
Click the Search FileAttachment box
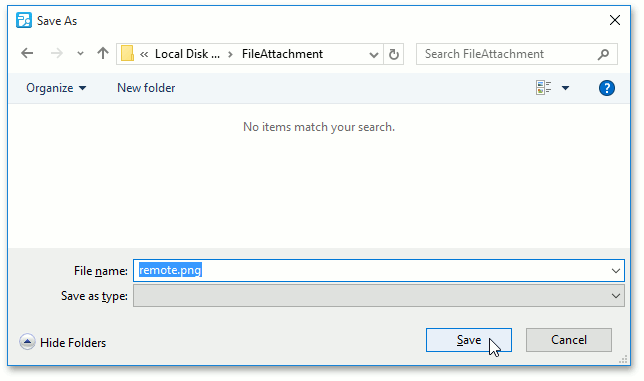[517, 54]
